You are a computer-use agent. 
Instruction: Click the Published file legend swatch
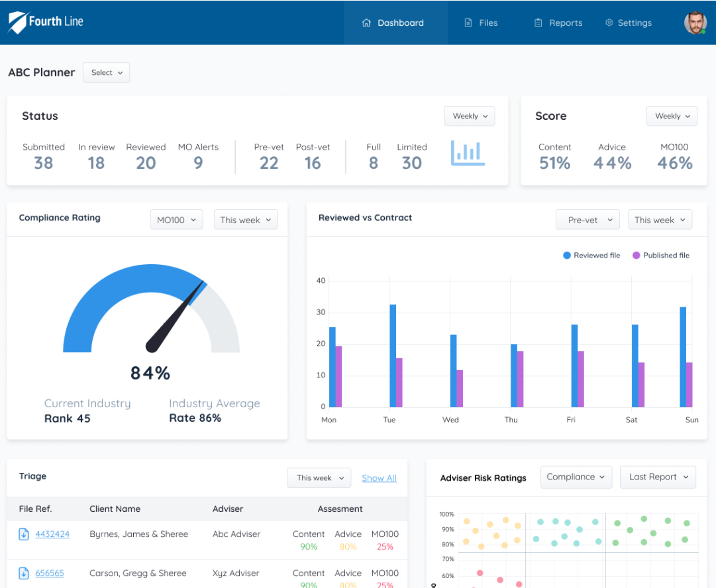pyautogui.click(x=636, y=256)
